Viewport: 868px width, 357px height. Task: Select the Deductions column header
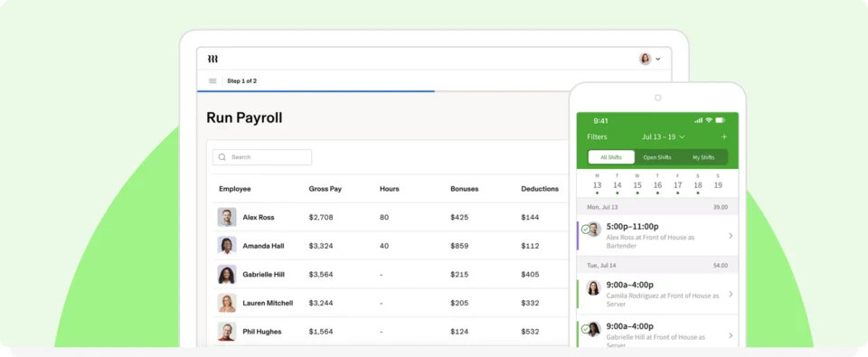pos(540,189)
